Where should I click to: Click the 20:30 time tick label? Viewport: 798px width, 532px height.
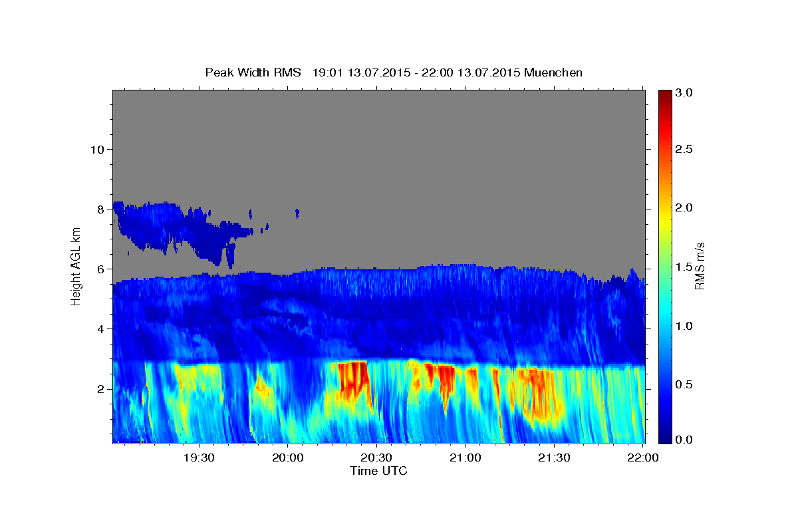376,458
